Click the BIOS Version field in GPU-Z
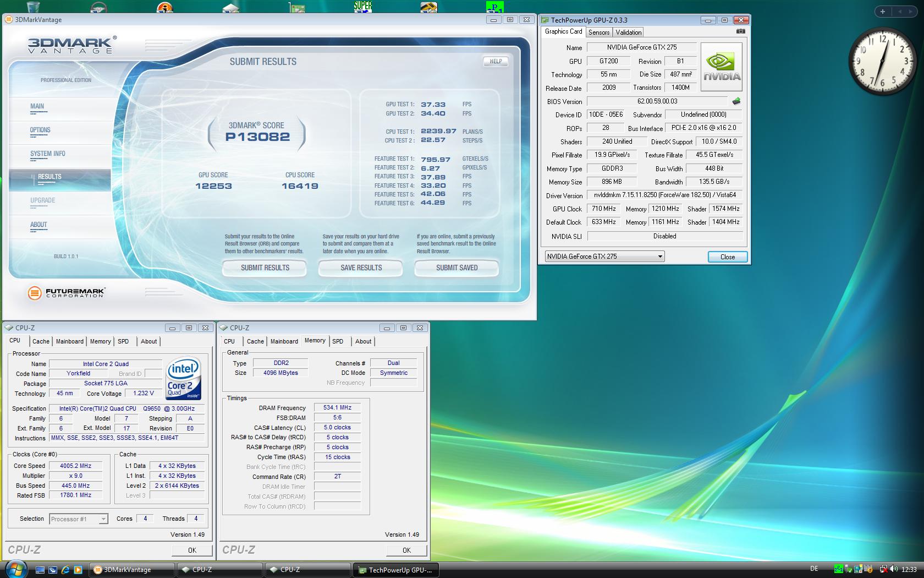Image resolution: width=924 pixels, height=578 pixels. (x=657, y=101)
